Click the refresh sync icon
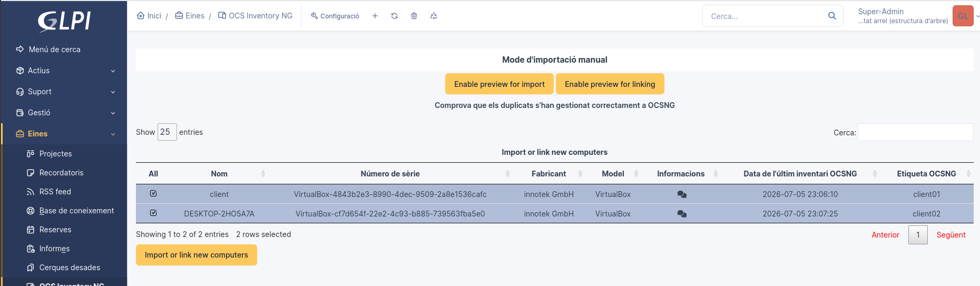This screenshot has width=980, height=286. [395, 16]
